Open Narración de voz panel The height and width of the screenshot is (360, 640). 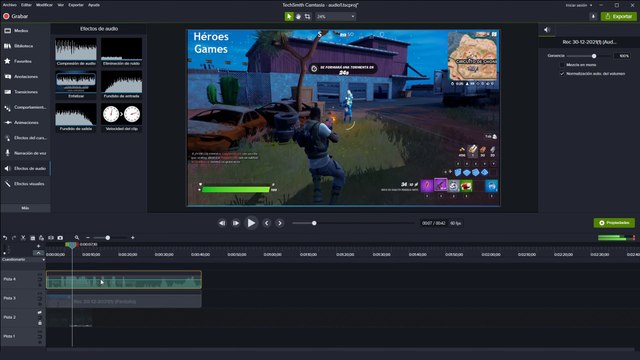[24, 153]
